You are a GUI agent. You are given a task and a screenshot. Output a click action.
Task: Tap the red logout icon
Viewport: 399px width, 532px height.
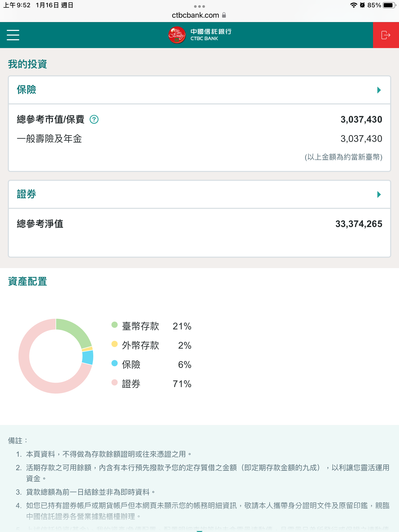[386, 35]
